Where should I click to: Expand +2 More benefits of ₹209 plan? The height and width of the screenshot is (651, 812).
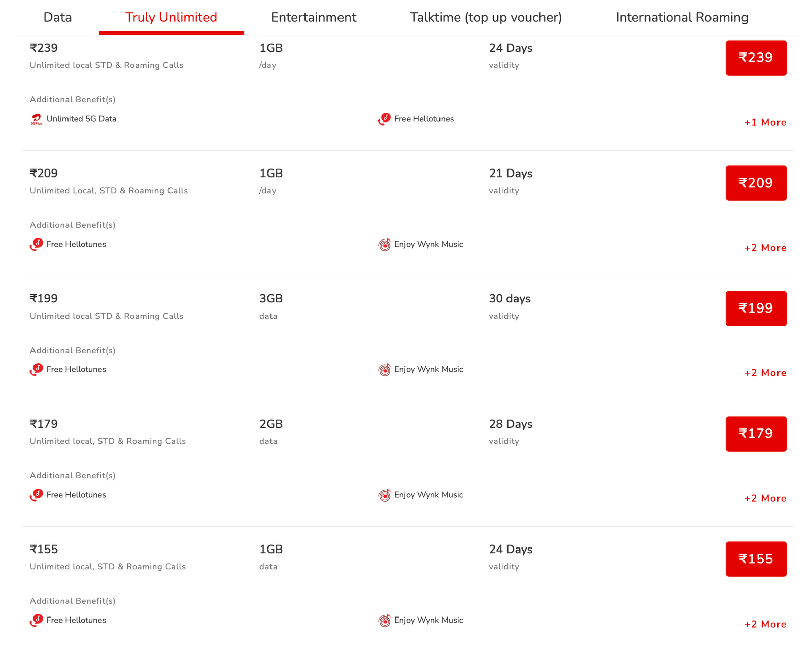click(765, 248)
